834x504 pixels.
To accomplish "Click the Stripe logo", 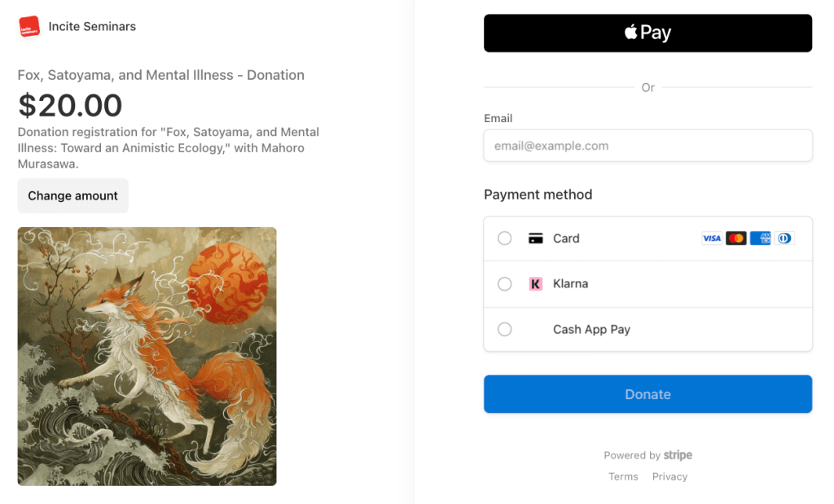I will pos(678,455).
